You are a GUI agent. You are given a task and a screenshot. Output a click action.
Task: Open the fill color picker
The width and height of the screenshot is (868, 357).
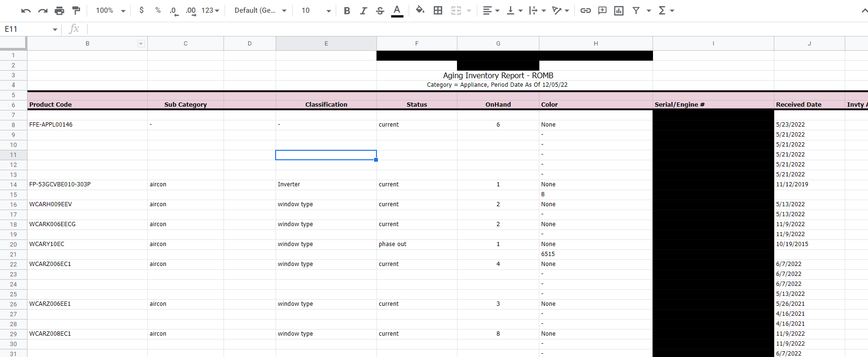pos(420,10)
